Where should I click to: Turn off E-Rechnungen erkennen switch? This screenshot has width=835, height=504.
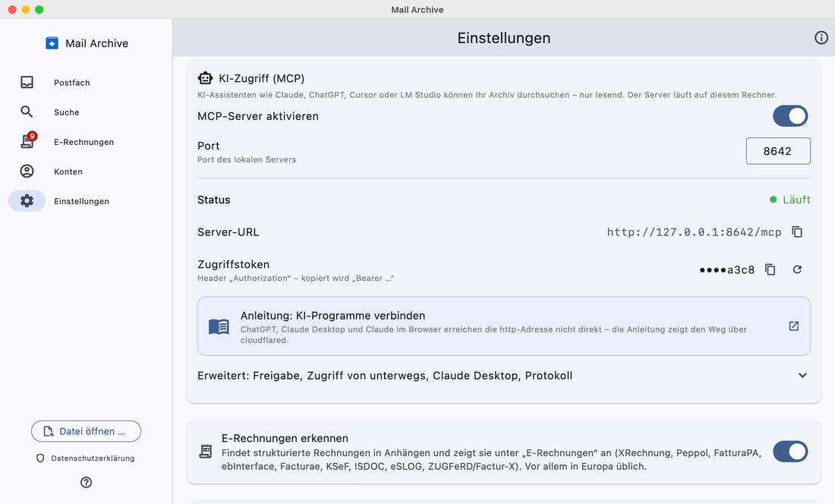[x=790, y=452]
